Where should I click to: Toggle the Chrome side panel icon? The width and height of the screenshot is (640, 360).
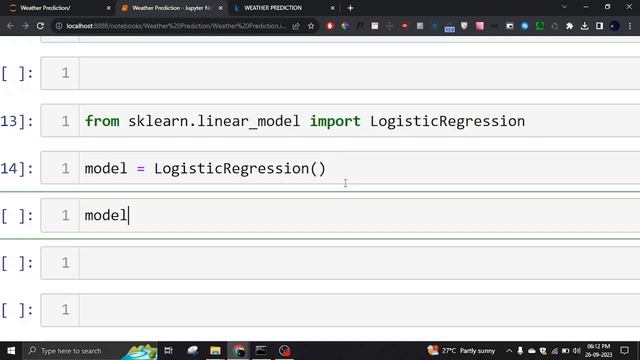tap(599, 26)
